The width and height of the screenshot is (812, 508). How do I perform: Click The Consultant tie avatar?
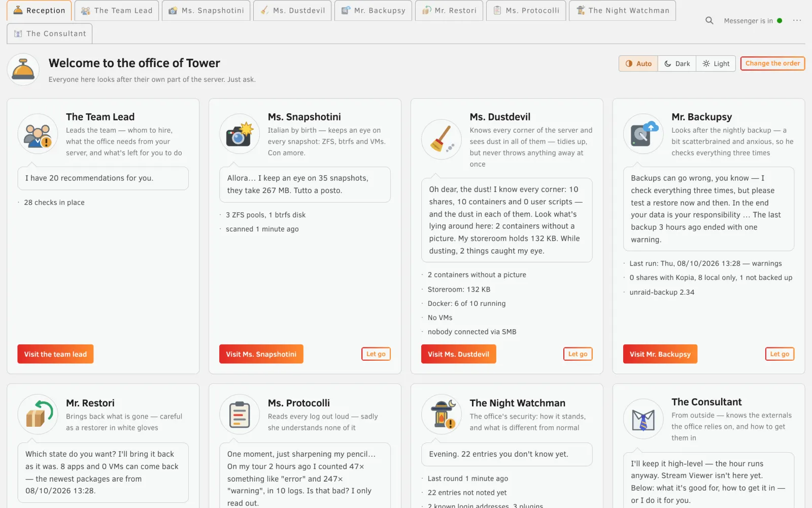[644, 419]
